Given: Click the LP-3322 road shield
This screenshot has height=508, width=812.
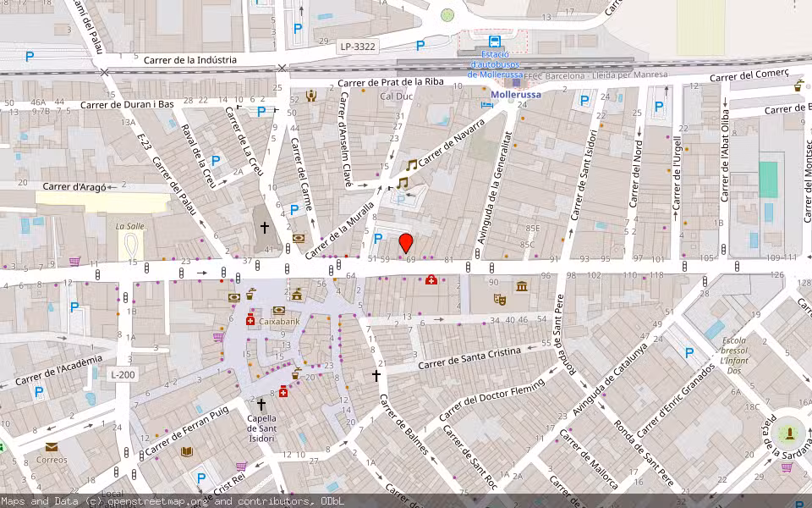Looking at the screenshot, I should click(357, 47).
